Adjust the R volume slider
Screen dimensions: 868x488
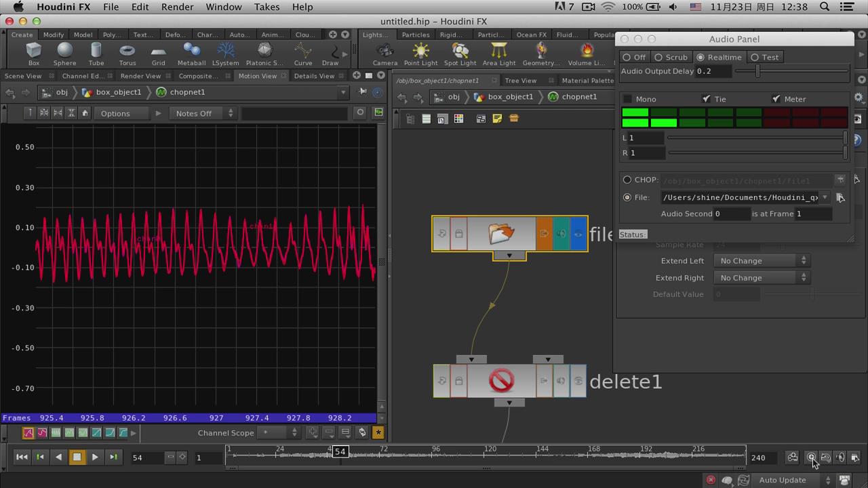point(757,152)
